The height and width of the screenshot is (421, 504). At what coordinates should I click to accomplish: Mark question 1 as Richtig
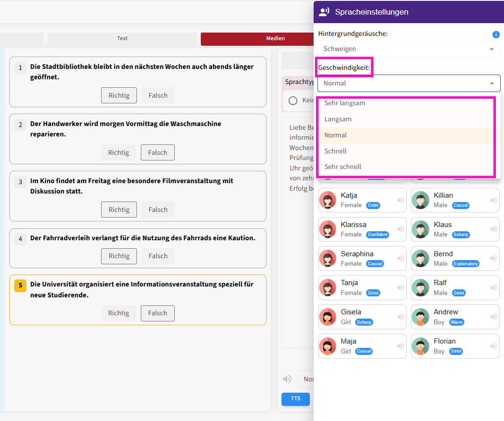pos(119,95)
